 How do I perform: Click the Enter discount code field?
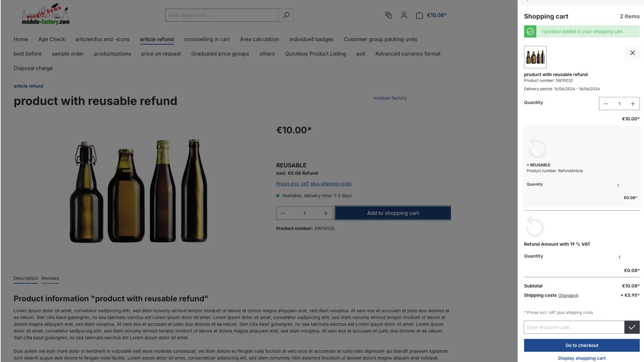574,327
